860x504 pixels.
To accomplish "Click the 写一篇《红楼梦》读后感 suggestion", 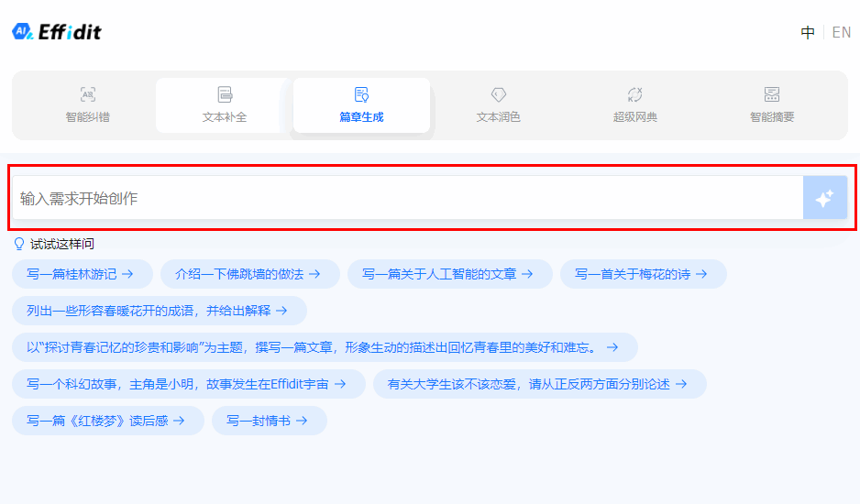I will coord(107,421).
